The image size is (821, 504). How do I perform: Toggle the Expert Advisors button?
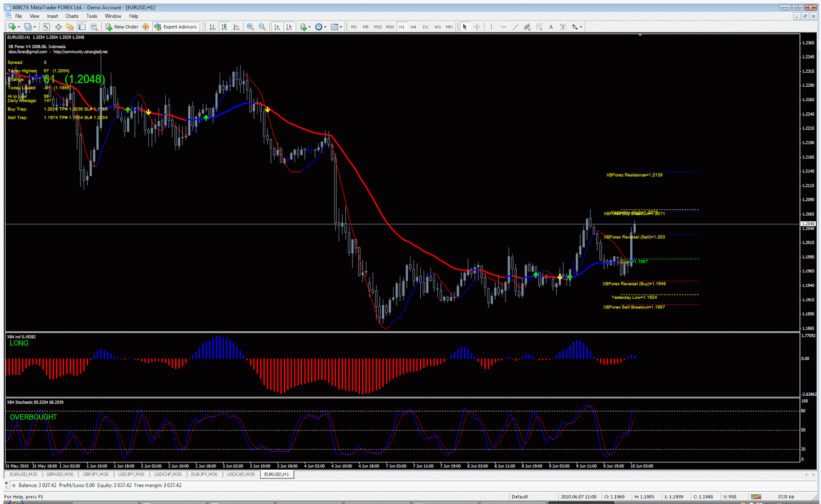[x=175, y=27]
